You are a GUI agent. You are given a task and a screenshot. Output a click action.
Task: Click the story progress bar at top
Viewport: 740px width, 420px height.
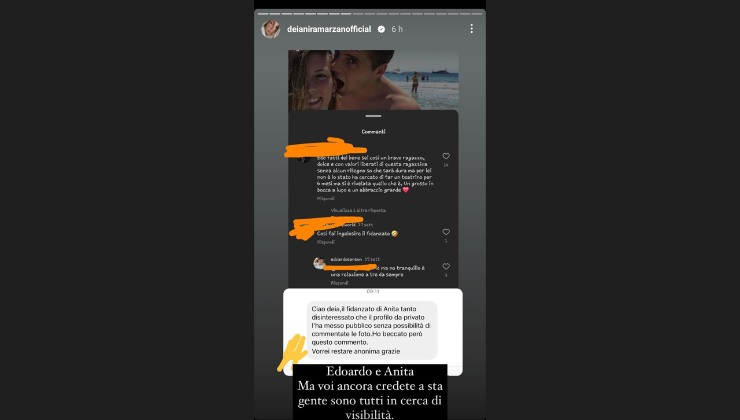point(370,14)
